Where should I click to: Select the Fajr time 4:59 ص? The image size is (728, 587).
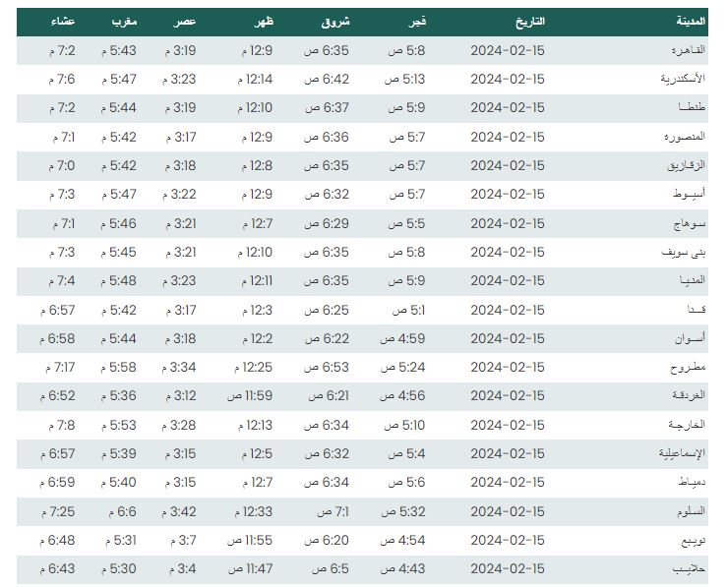pyautogui.click(x=402, y=339)
